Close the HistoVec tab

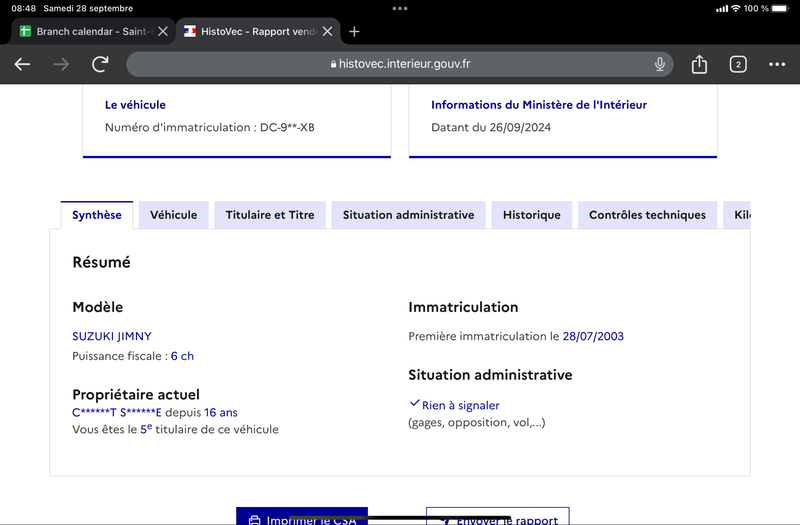point(328,32)
